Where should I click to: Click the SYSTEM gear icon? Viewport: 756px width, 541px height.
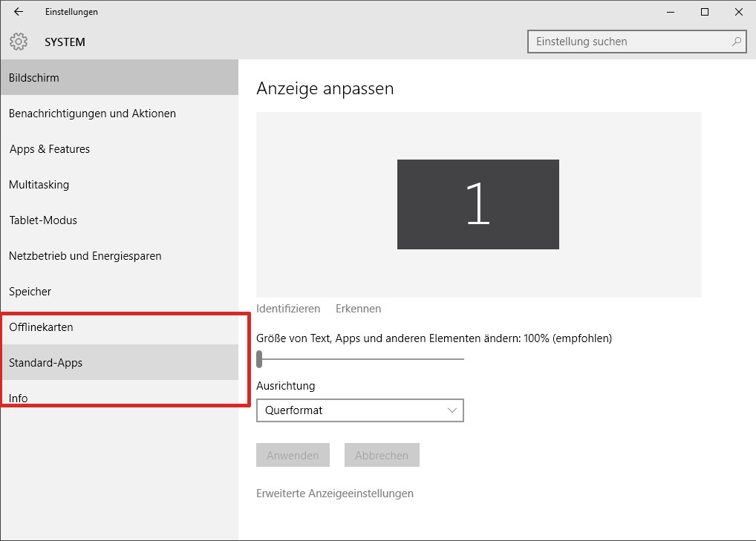(x=19, y=42)
